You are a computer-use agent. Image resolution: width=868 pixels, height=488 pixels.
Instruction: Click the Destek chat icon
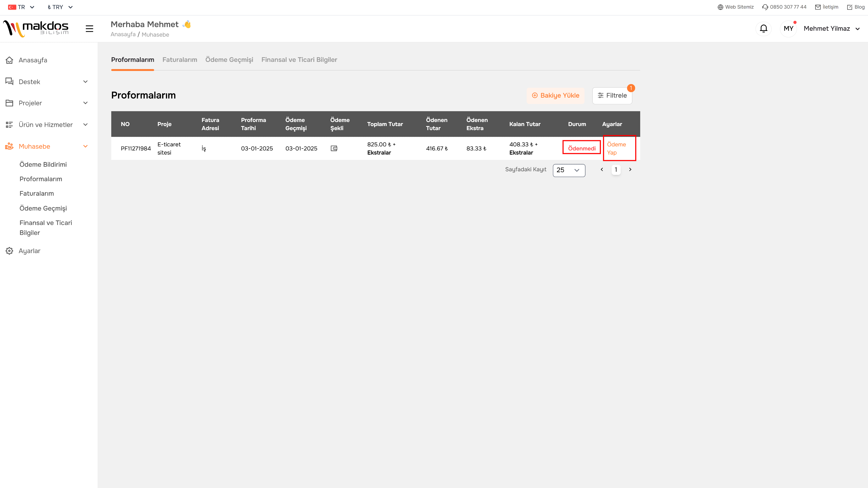pos(10,82)
